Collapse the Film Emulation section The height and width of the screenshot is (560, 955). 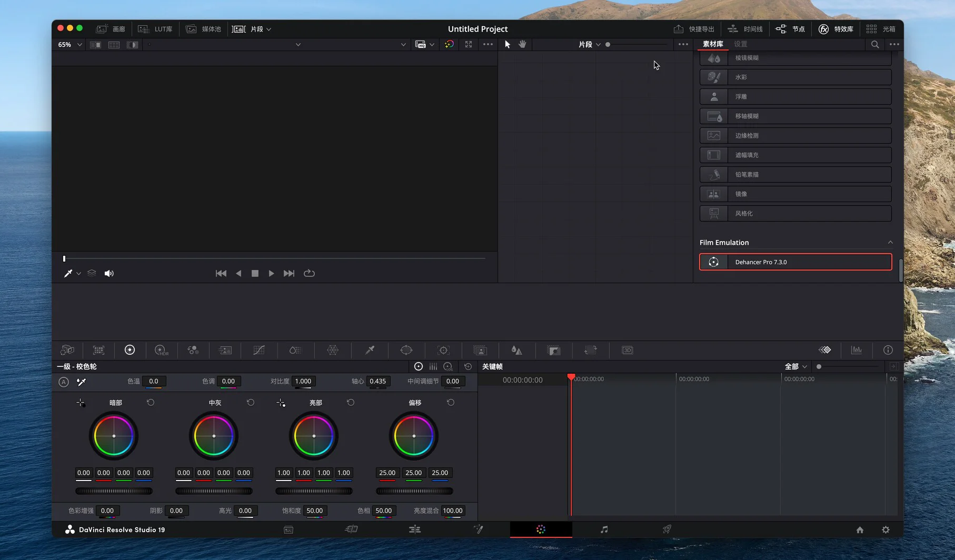pos(890,243)
